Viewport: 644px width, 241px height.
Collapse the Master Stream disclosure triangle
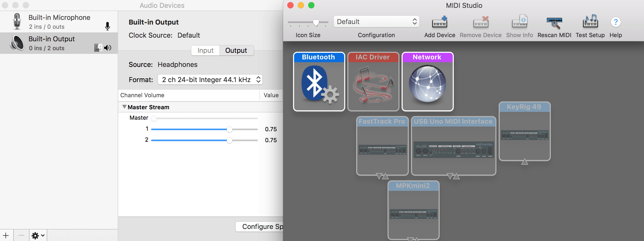coord(124,107)
